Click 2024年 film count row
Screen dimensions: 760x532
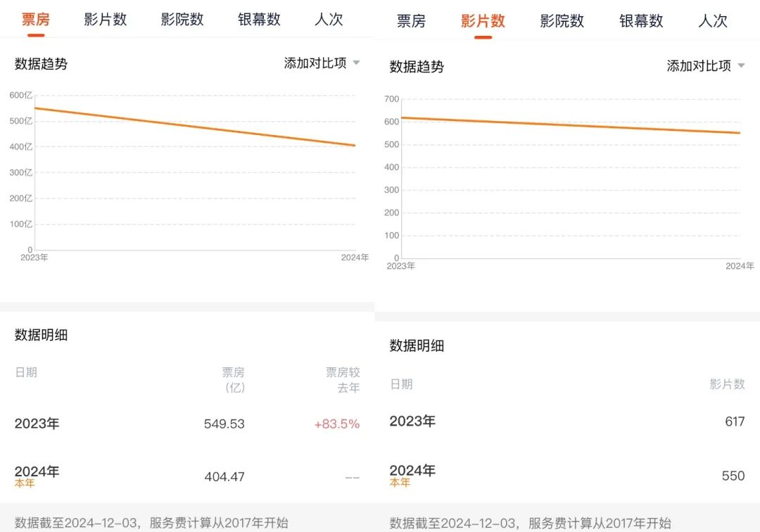click(x=566, y=475)
